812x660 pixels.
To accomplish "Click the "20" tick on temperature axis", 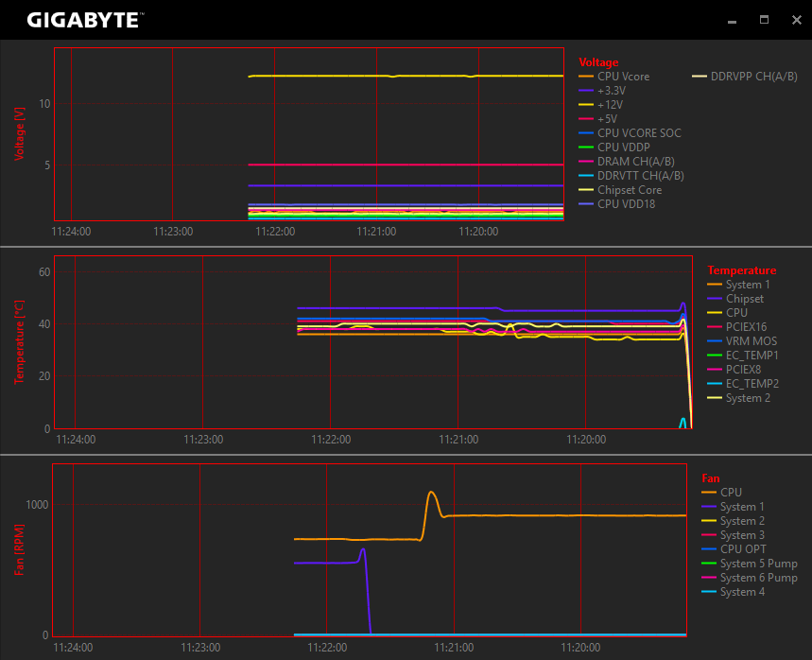I will click(44, 376).
